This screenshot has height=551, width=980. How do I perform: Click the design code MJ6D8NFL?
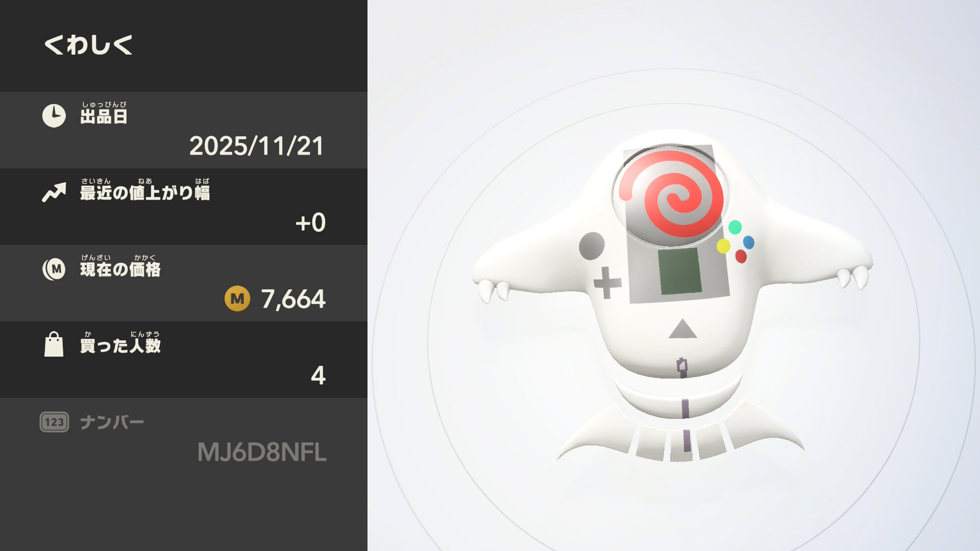262,452
